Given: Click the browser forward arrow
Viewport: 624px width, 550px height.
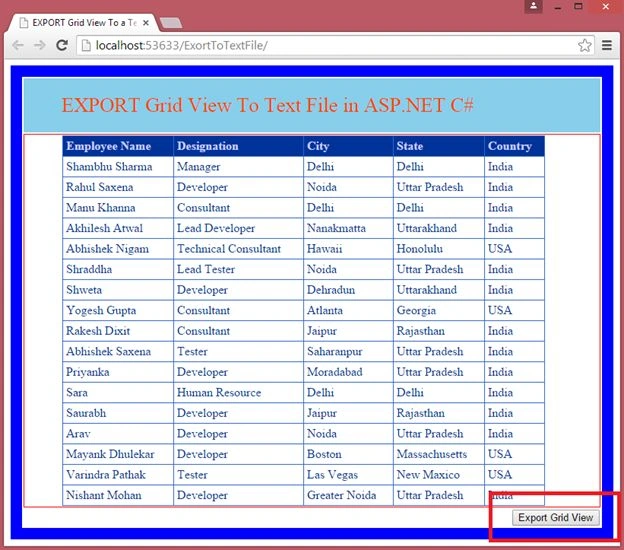Looking at the screenshot, I should click(x=40, y=45).
